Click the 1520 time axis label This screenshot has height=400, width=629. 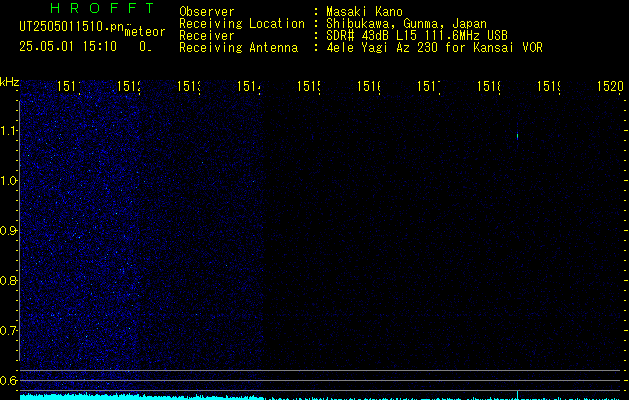coord(610,86)
